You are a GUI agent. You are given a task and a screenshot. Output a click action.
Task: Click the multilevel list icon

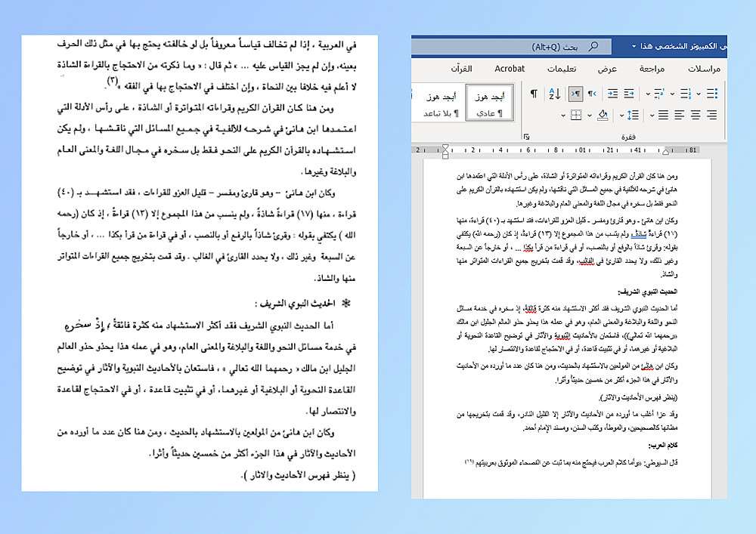pyautogui.click(x=659, y=94)
